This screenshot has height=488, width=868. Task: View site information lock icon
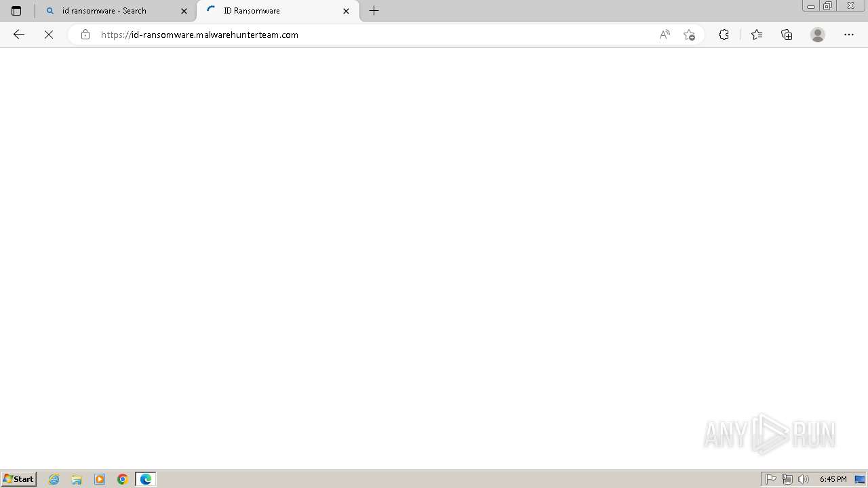(x=85, y=35)
